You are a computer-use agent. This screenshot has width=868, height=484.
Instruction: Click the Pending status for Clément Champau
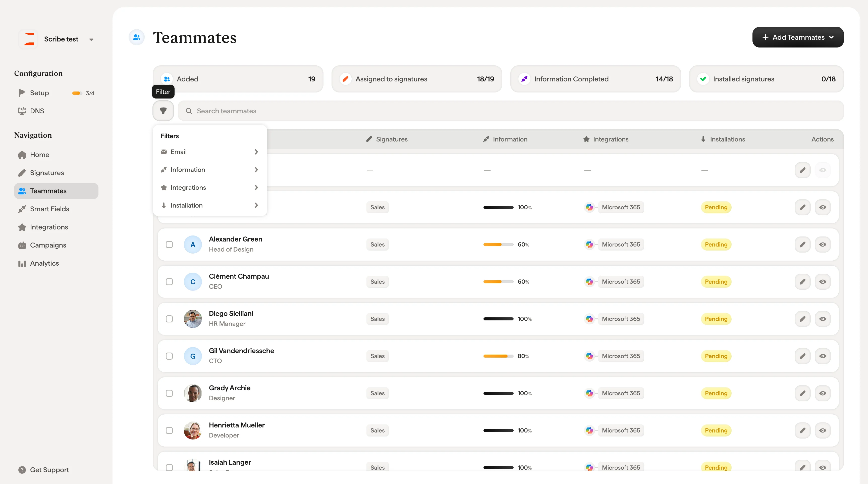(716, 281)
